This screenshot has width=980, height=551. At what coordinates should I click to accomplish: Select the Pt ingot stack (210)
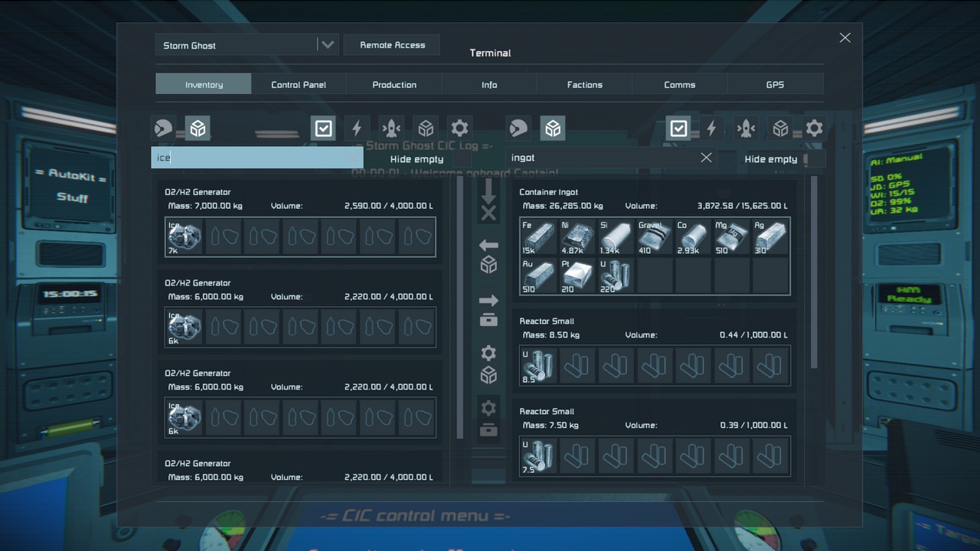[x=578, y=275]
